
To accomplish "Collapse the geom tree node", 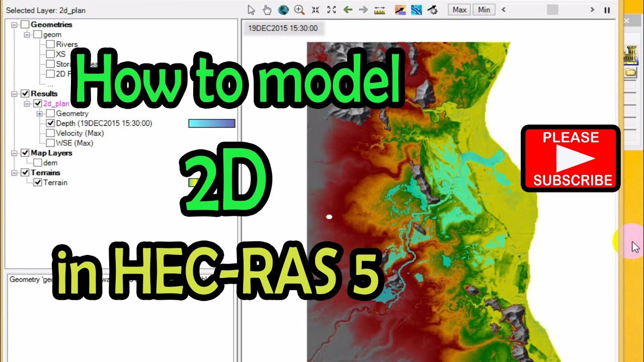I will coord(27,35).
